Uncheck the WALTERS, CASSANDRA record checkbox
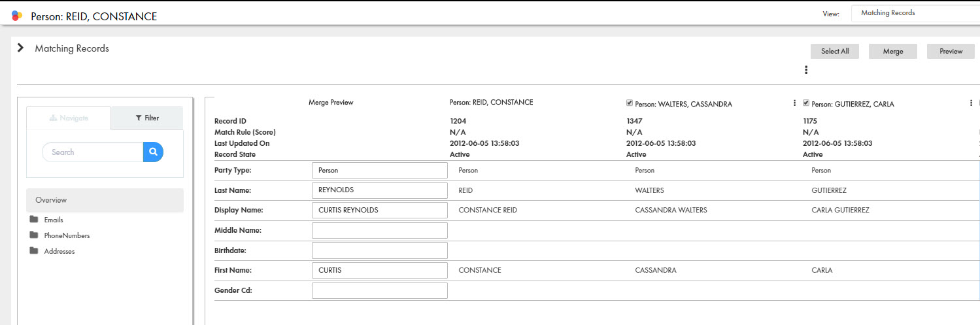 [x=630, y=103]
